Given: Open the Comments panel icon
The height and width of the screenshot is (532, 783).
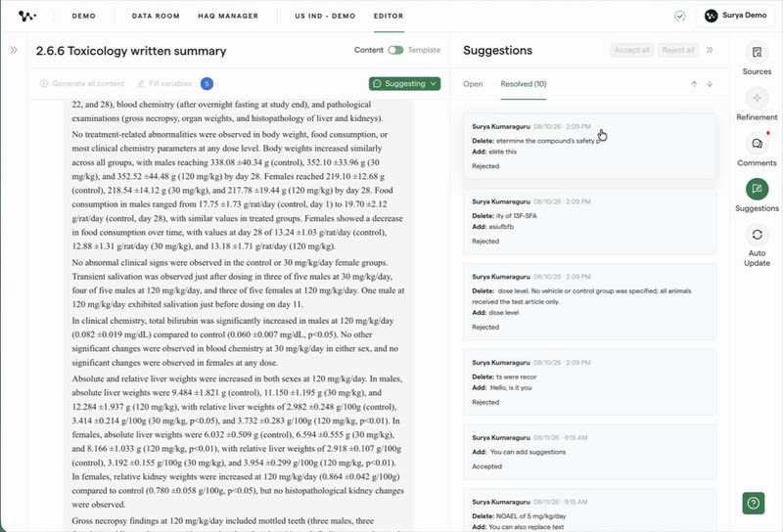Looking at the screenshot, I should 757,144.
